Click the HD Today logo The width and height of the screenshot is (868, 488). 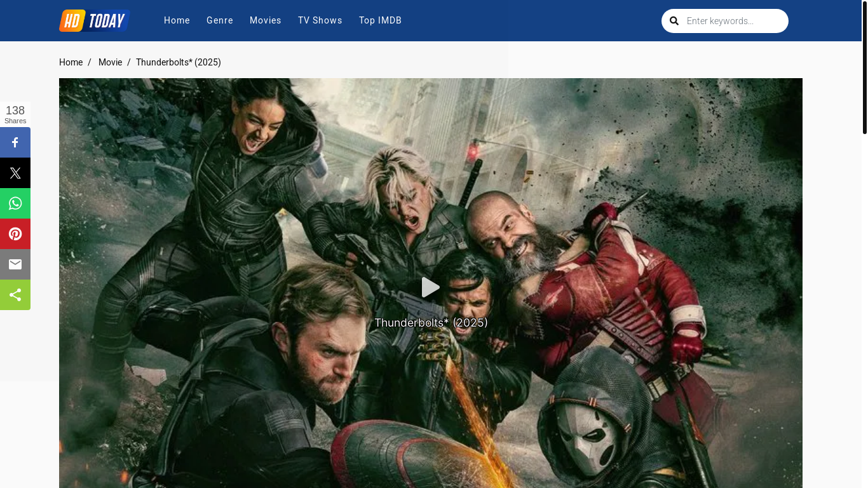(x=94, y=20)
